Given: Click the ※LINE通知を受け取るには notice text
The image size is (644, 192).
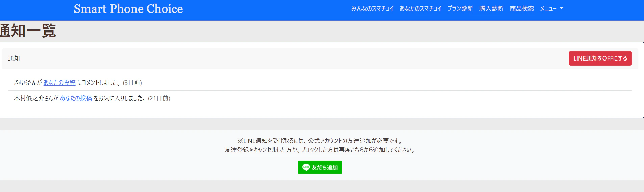Looking at the screenshot, I should coord(320,141).
